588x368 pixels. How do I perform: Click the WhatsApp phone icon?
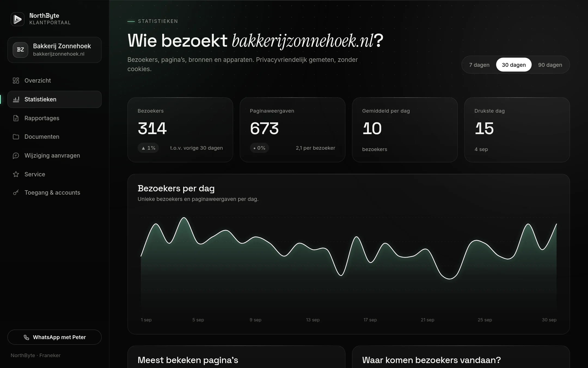click(26, 337)
